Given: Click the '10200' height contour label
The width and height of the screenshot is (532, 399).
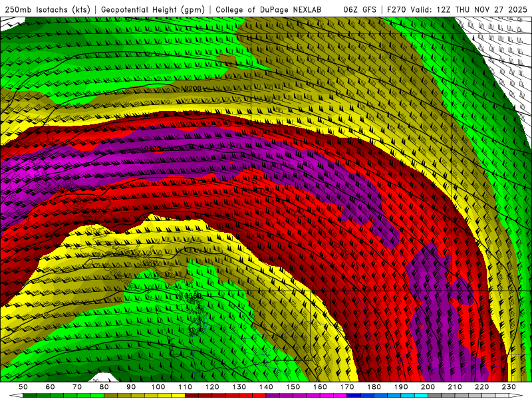Looking at the screenshot, I should point(191,88).
